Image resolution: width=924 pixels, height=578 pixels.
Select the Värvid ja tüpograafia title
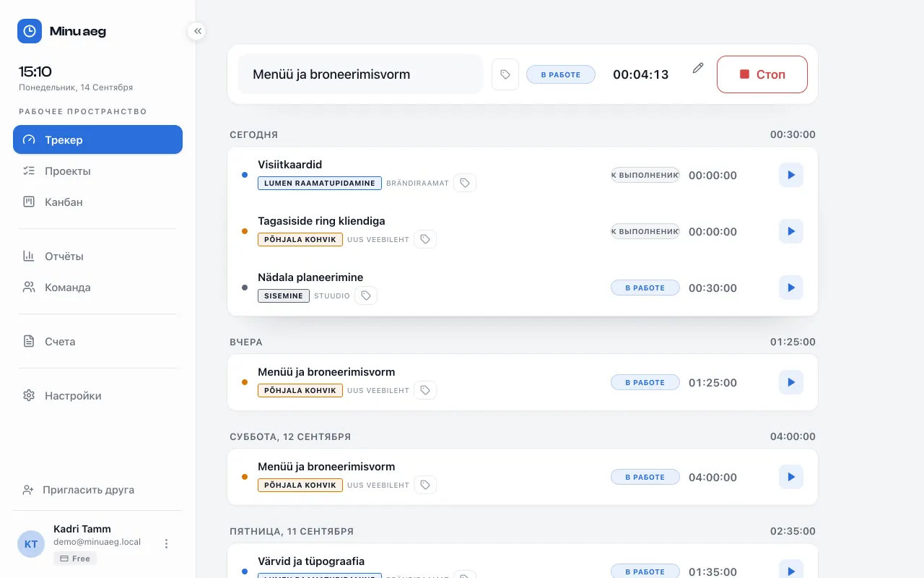coord(311,561)
